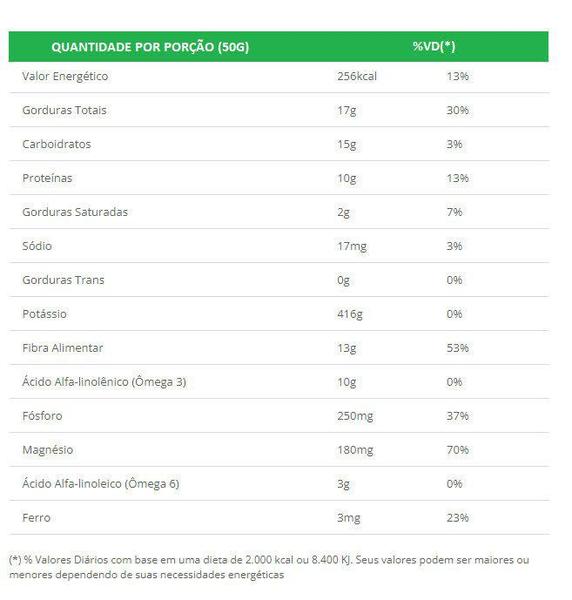
Task: Click the QUANTIDADE POR PORÇÃO (50G) header
Action: click(x=150, y=47)
